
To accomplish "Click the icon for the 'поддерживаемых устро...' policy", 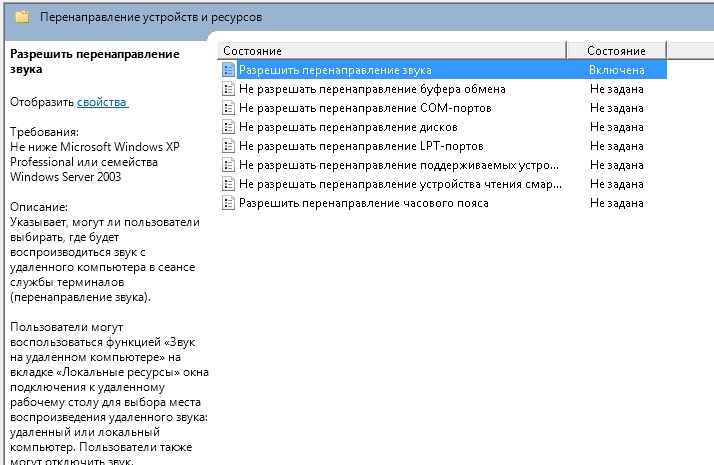I will tap(229, 165).
